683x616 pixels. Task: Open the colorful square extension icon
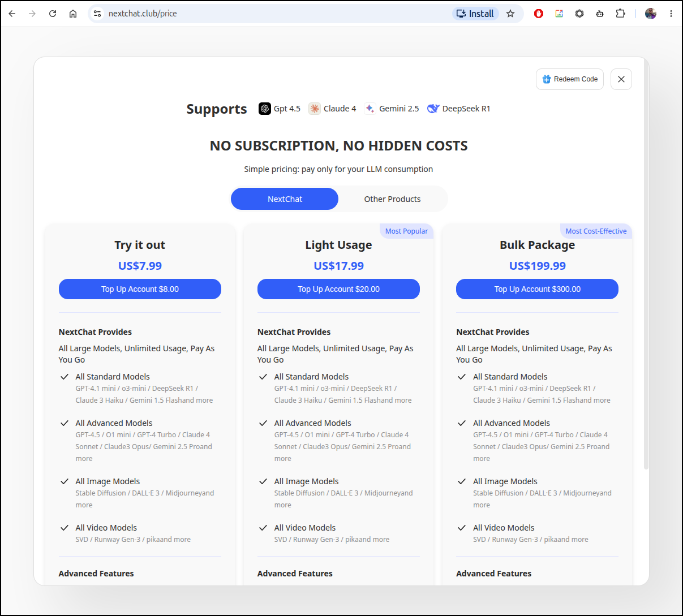(559, 14)
